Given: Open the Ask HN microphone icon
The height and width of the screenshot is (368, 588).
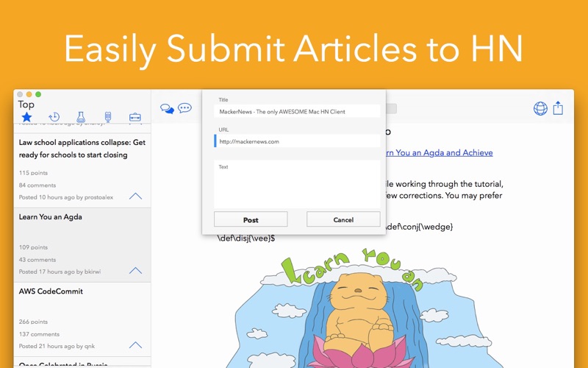Looking at the screenshot, I should 108,117.
